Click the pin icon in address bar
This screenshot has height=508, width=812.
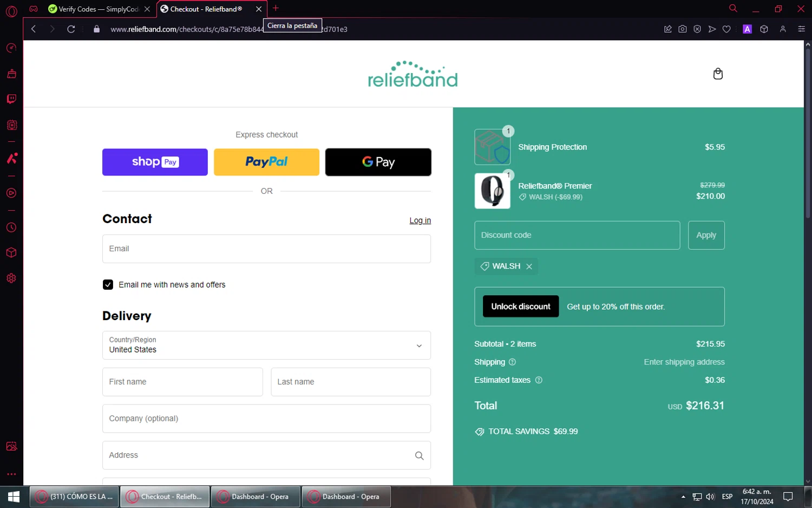(668, 29)
